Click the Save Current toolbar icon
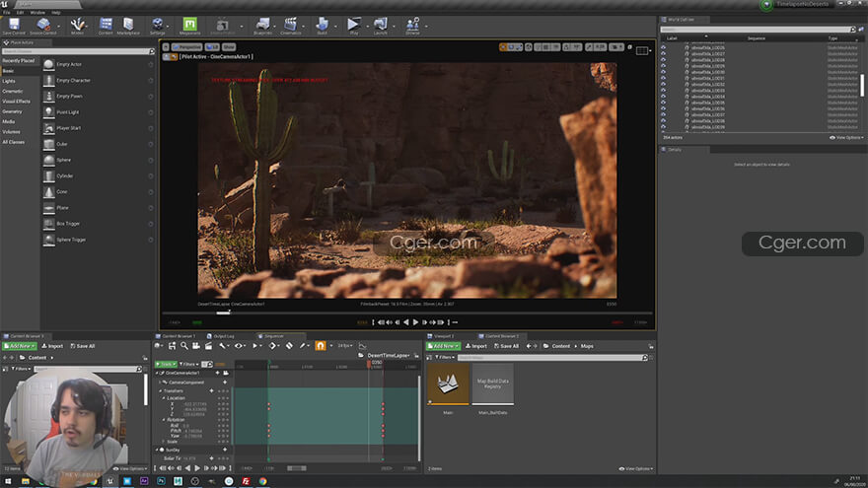This screenshot has height=488, width=868. tap(14, 24)
